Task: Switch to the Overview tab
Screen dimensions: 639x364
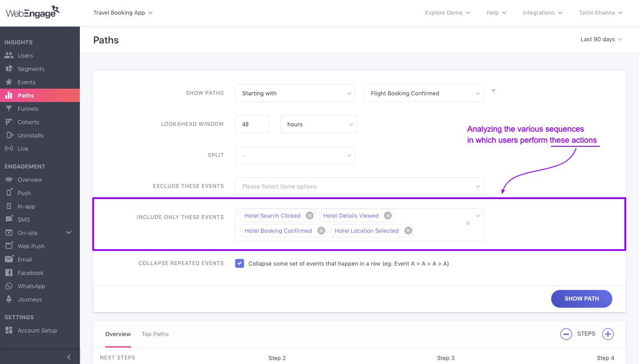Action: click(118, 334)
